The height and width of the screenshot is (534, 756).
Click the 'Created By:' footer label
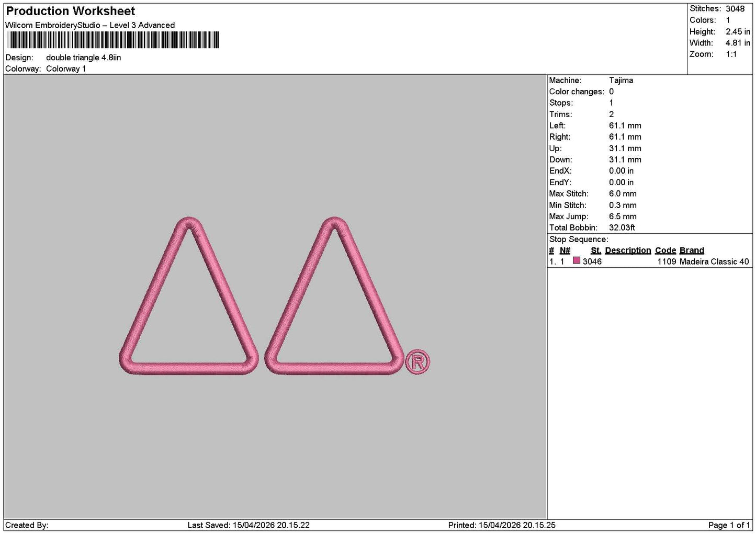point(27,525)
